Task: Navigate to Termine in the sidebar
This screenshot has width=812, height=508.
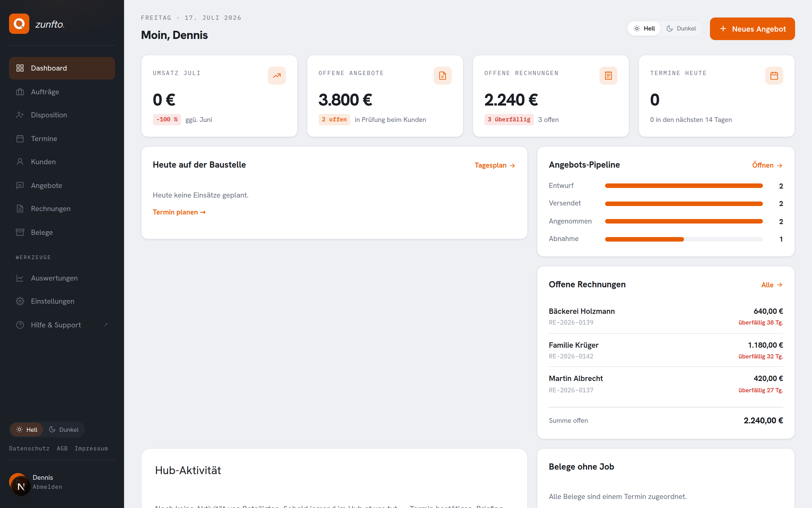Action: [x=62, y=139]
